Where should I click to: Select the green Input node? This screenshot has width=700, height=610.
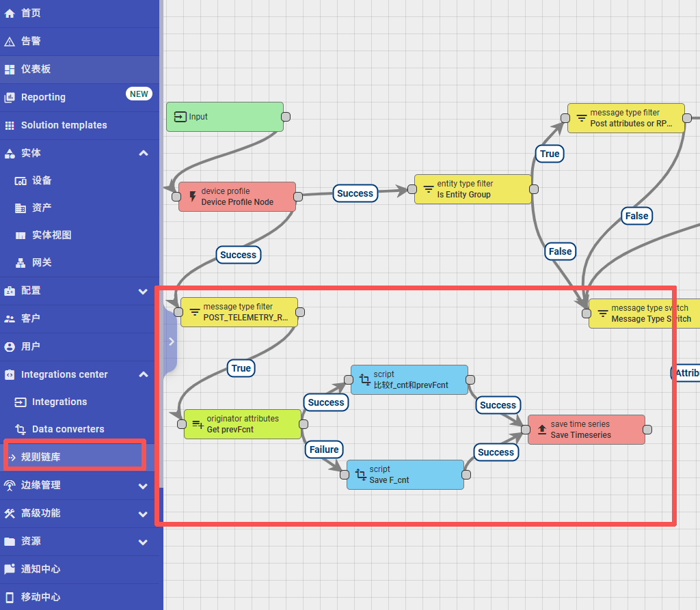(224, 117)
